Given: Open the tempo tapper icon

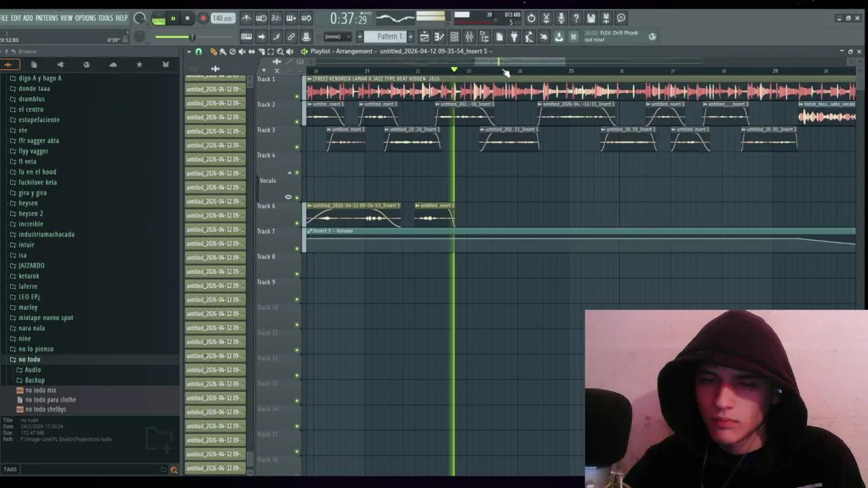Looking at the screenshot, I should [529, 37].
